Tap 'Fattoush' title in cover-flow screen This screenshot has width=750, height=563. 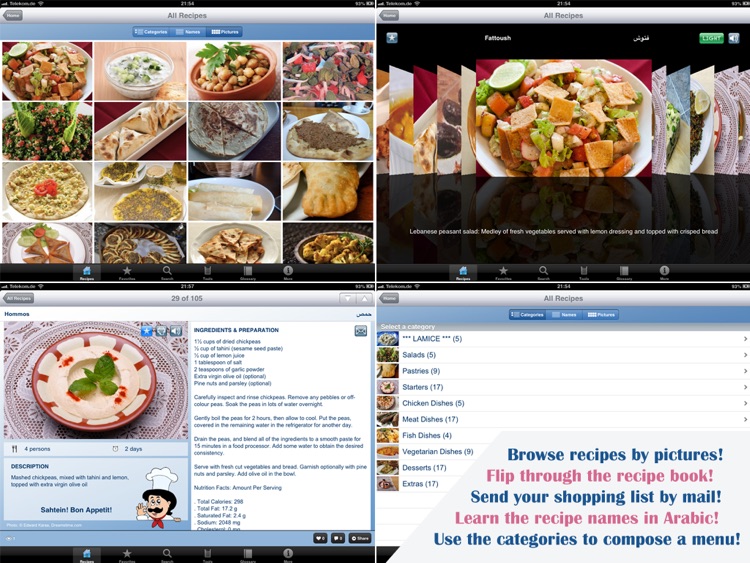click(497, 38)
